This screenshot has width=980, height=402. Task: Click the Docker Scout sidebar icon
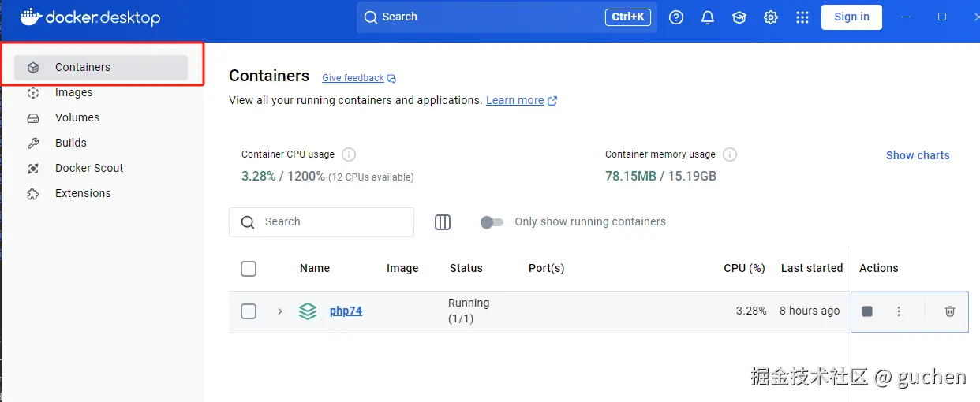click(x=33, y=169)
